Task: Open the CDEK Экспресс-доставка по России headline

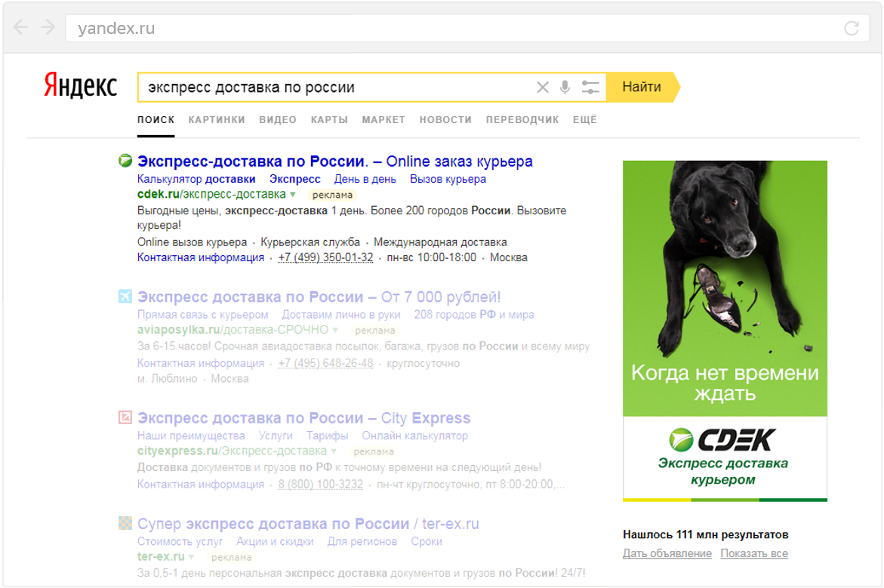Action: pyautogui.click(x=335, y=162)
